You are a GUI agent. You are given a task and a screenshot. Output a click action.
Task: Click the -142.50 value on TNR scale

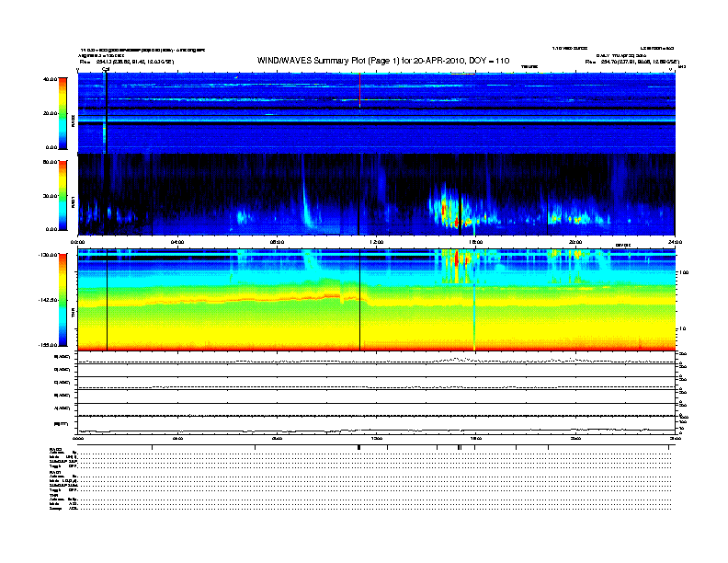tap(48, 300)
